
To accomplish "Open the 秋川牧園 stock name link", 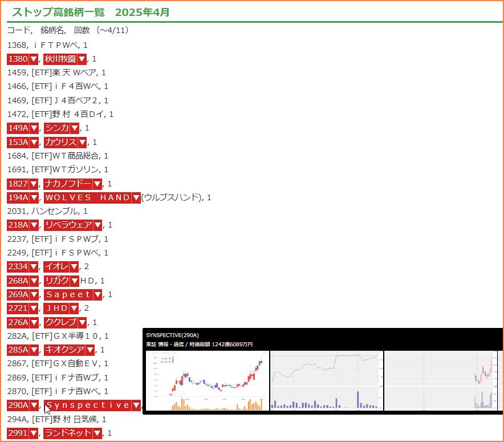I will 60,59.
